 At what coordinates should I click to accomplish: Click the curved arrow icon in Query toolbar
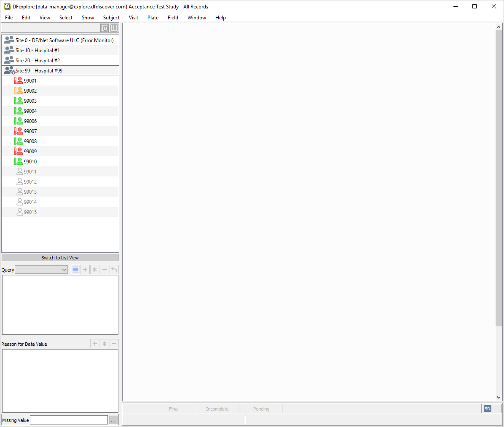[114, 270]
